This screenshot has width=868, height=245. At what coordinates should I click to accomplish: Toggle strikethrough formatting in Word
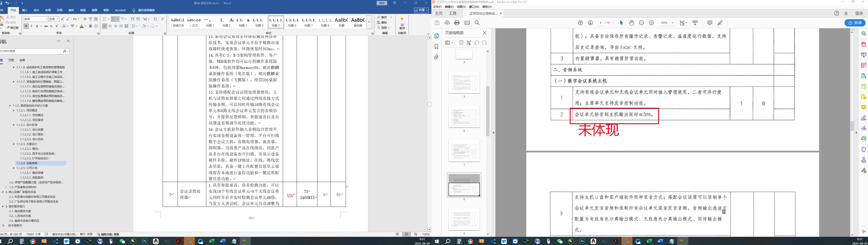pyautogui.click(x=46, y=26)
